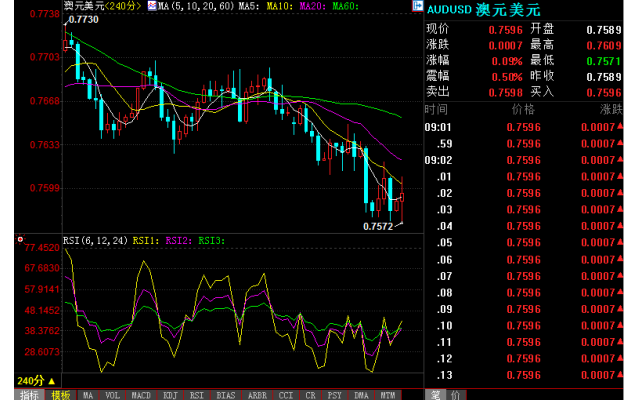
Task: Select the MA indicator tab
Action: click(88, 395)
